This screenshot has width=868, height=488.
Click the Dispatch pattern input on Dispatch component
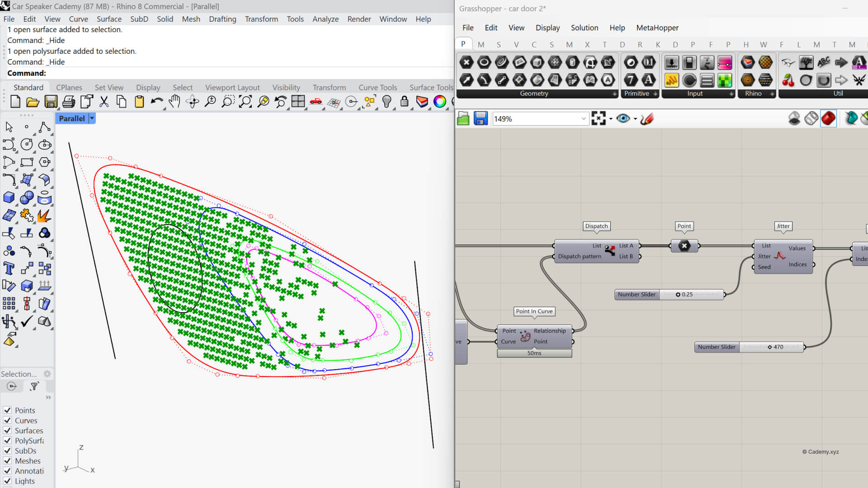pyautogui.click(x=580, y=256)
